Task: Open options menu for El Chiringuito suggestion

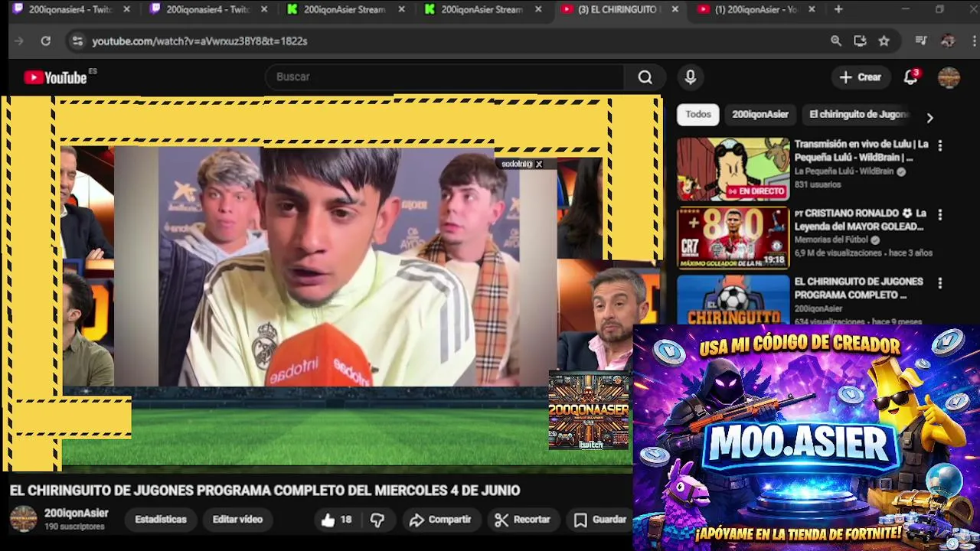Action: (940, 283)
